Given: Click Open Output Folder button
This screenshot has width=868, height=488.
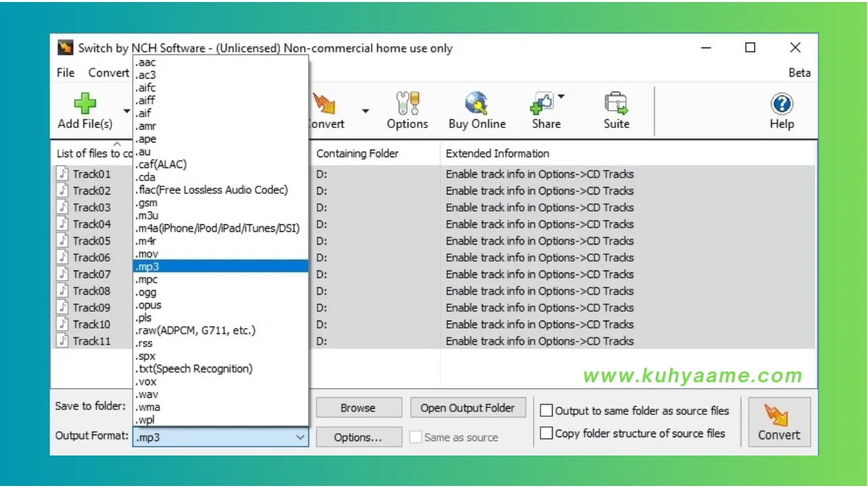Looking at the screenshot, I should tap(468, 408).
